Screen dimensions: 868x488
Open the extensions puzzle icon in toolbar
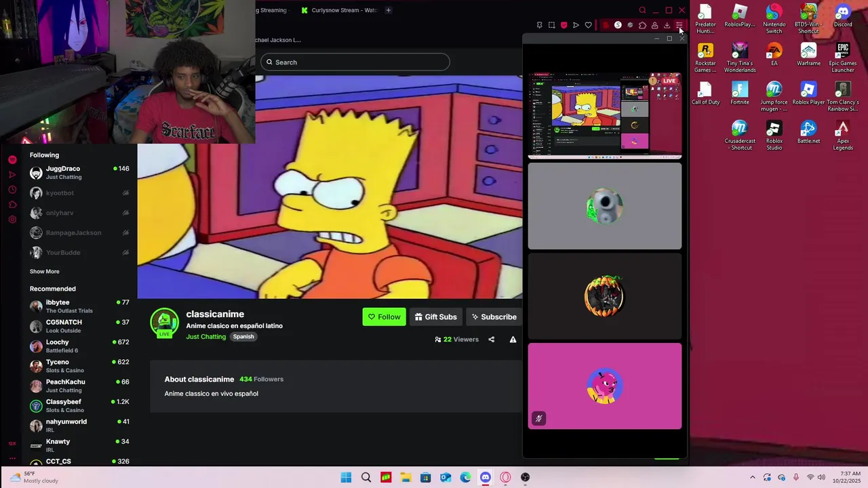(642, 25)
